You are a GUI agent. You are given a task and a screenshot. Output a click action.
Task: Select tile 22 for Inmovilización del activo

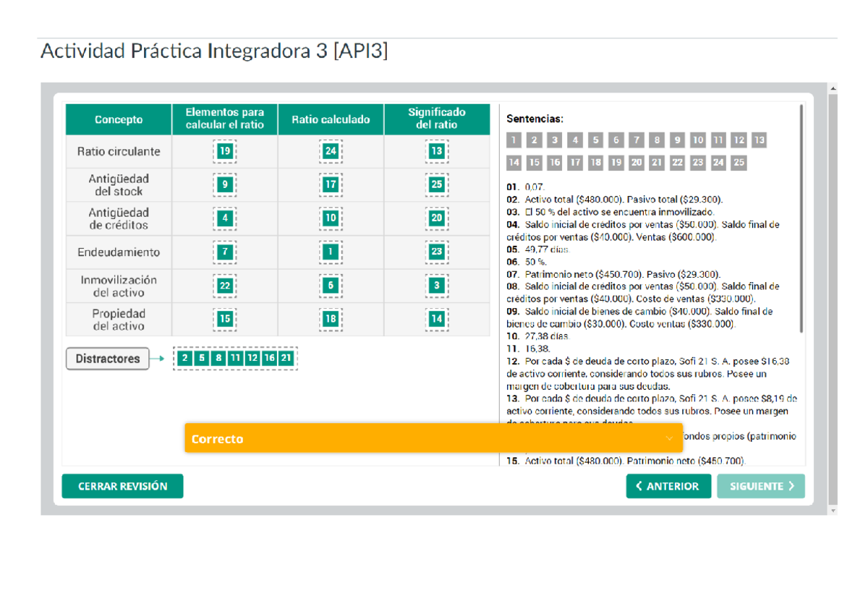[x=224, y=285]
